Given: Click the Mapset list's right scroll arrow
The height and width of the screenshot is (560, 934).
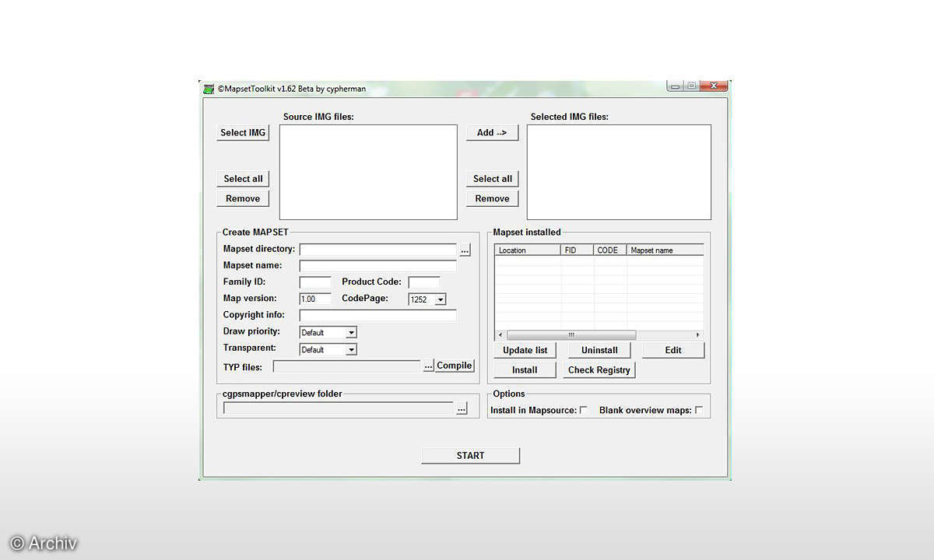Looking at the screenshot, I should (698, 334).
